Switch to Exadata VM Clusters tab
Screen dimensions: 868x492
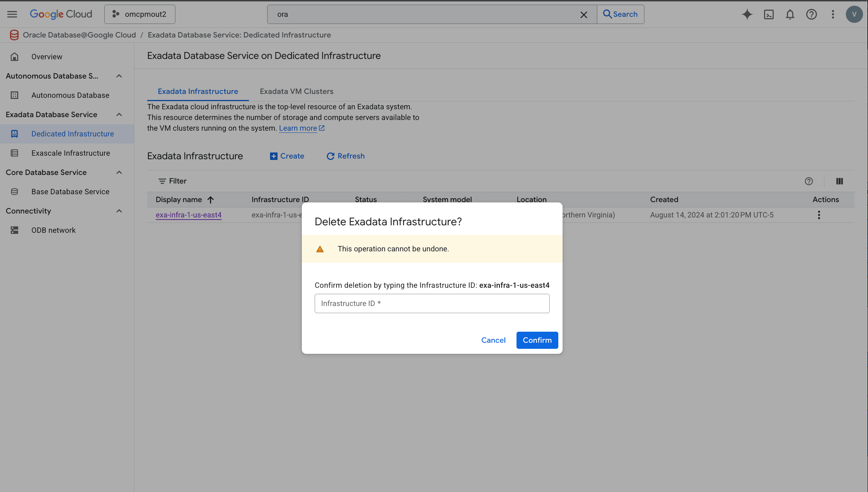pyautogui.click(x=296, y=91)
